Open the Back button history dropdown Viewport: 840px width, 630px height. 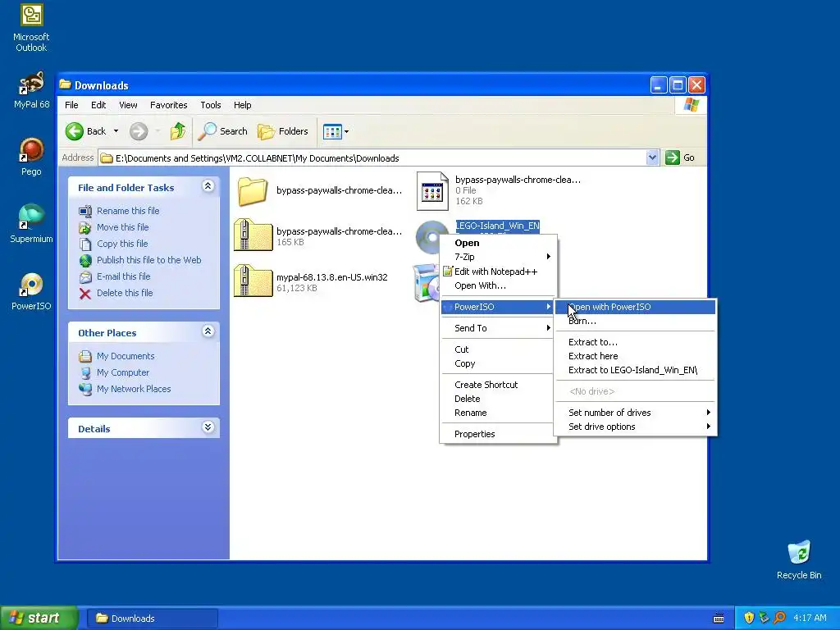point(116,131)
